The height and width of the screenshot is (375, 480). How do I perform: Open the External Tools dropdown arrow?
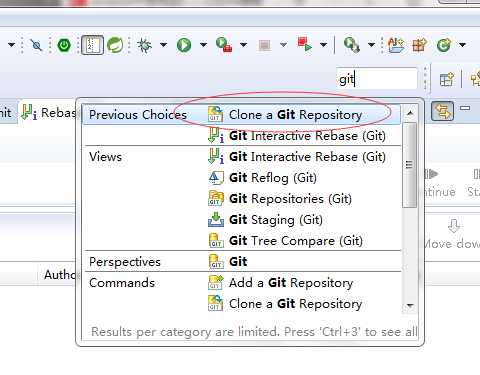[371, 45]
